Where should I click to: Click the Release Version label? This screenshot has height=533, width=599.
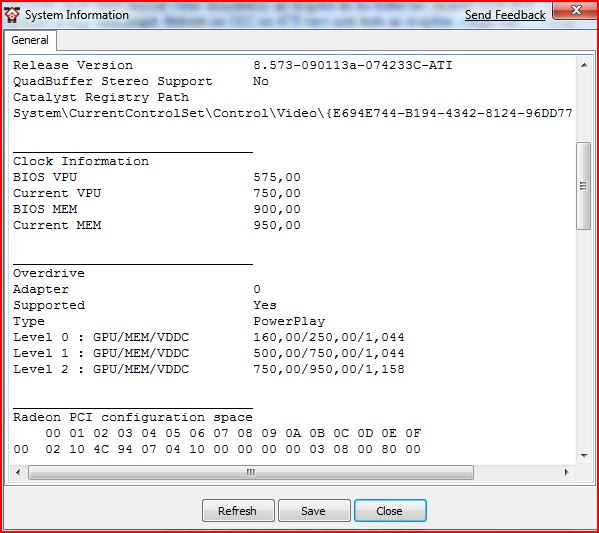point(73,65)
